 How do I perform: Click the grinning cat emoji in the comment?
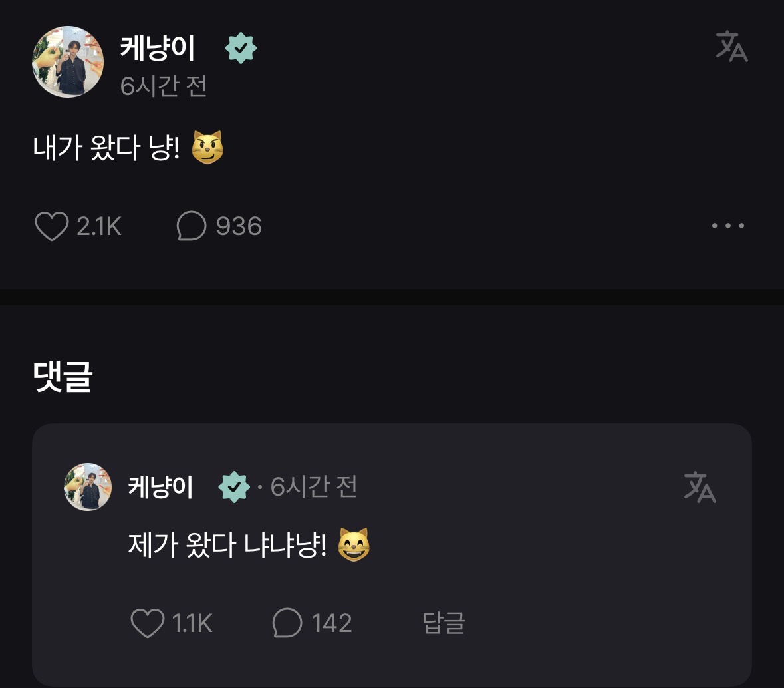click(354, 546)
